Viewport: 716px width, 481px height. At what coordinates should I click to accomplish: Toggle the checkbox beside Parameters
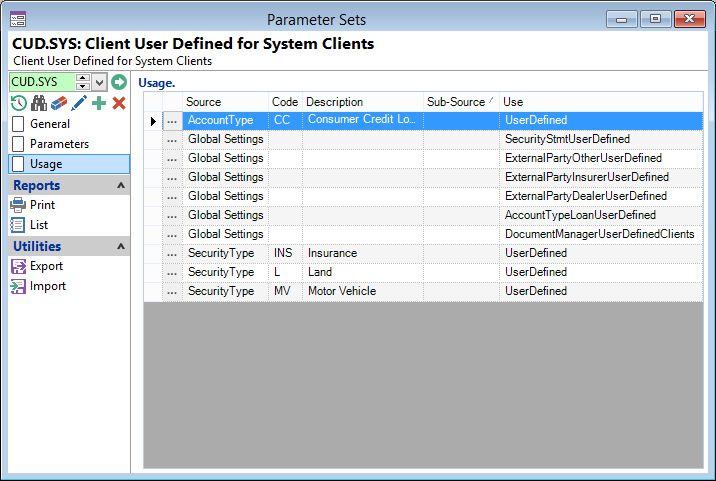click(18, 144)
